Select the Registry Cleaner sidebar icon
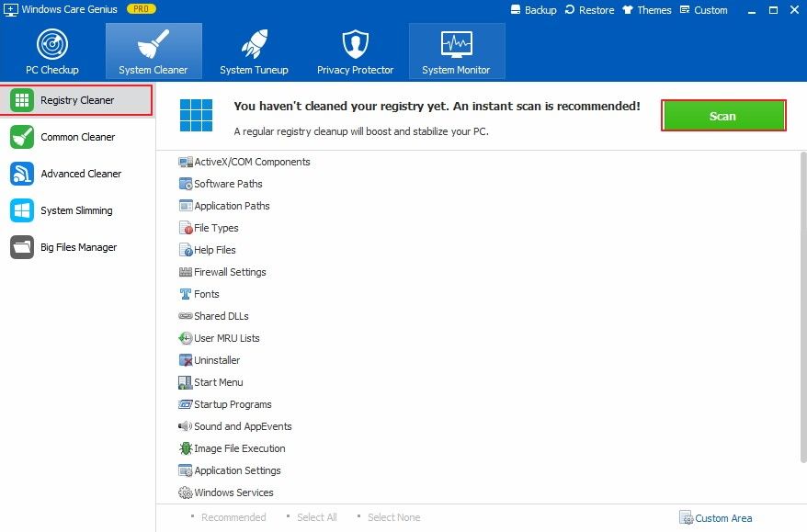This screenshot has height=532, width=807. tap(22, 100)
